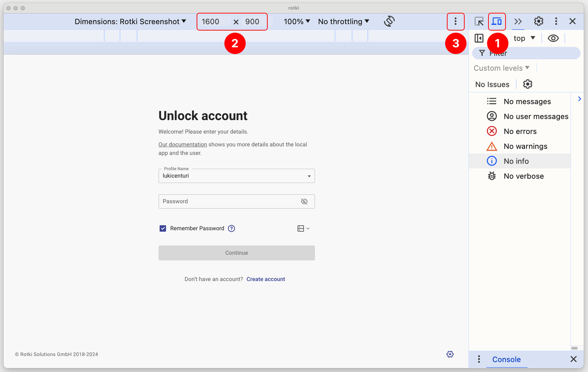Screen dimensions: 588x372
Task: Open DevTools settings gear in top bar
Action: tap(539, 21)
